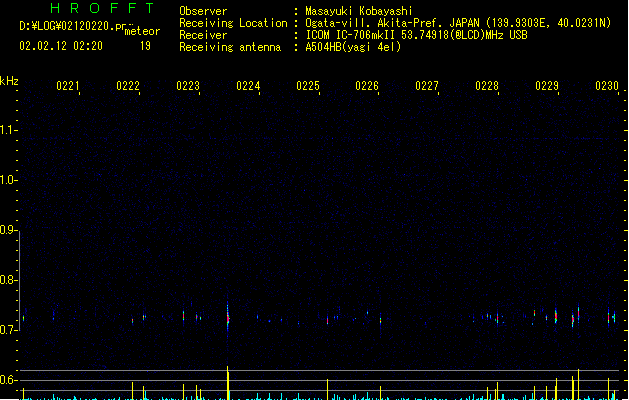Screen dimensions: 629x400
Task: Click observer name Masayuki Kobayashi
Action: pyautogui.click(x=359, y=11)
